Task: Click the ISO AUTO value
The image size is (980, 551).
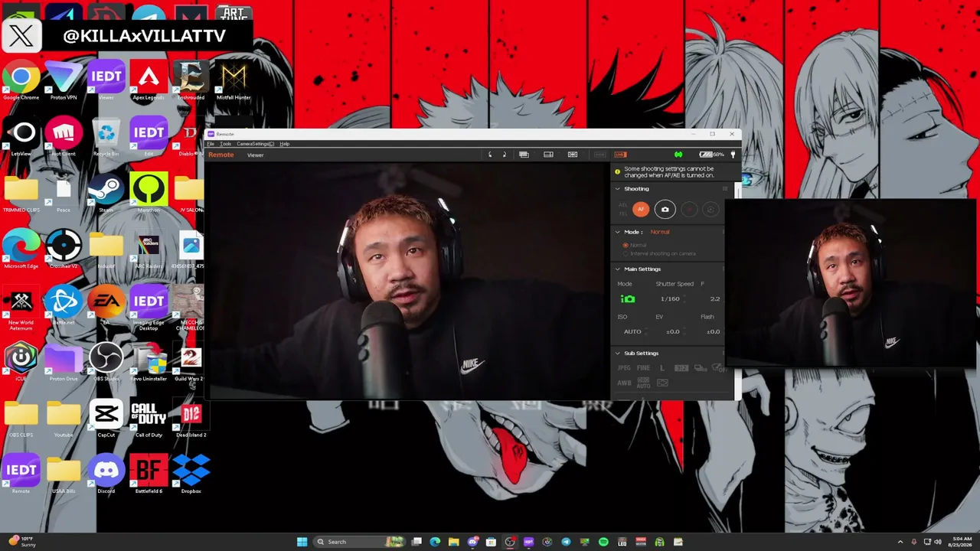Action: [x=632, y=331]
